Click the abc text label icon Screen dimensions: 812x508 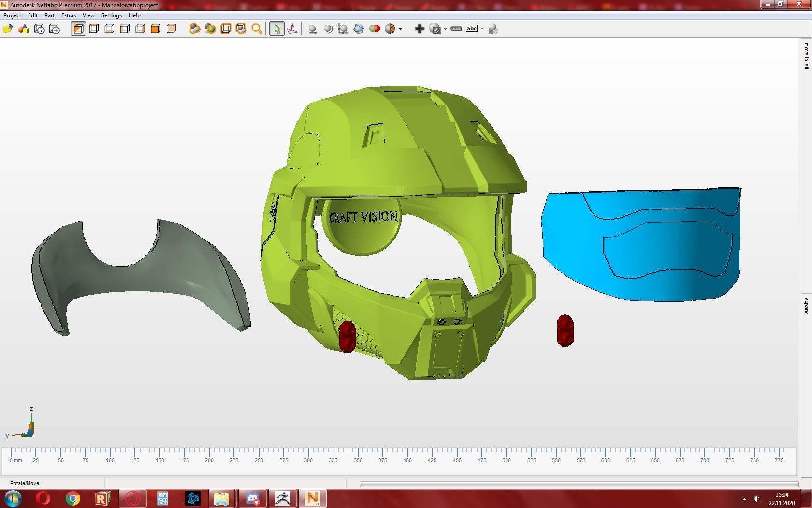pos(472,29)
